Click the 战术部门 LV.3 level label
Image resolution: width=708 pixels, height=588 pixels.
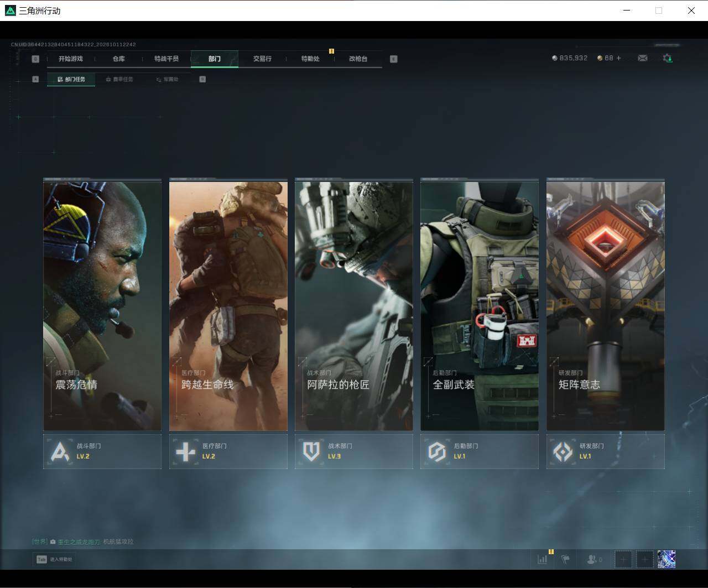click(x=334, y=456)
